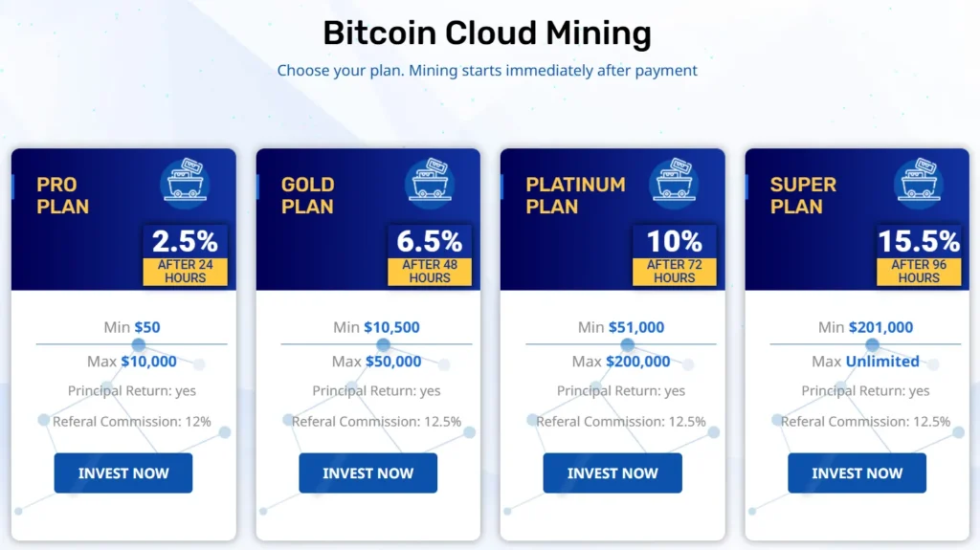Click the Gold Plan amount slider handle
This screenshot has height=550, width=980.
click(x=383, y=344)
